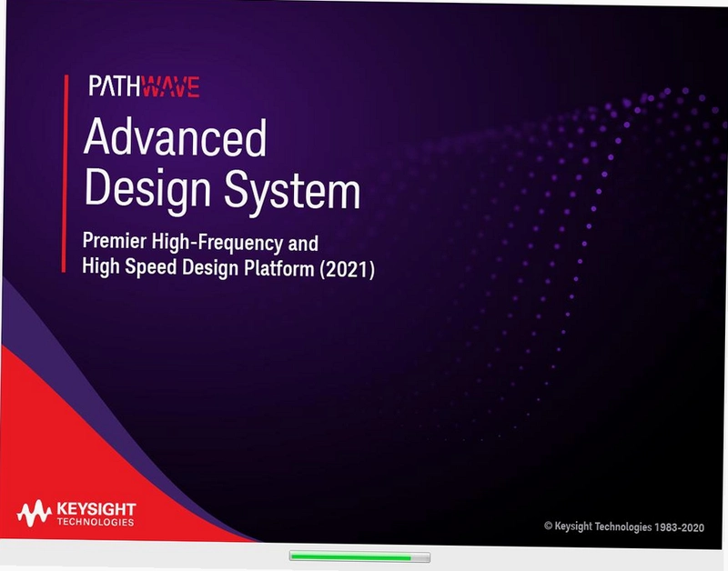Click 'High Speed Design Platform (2021)' text
728x571 pixels.
(x=228, y=268)
